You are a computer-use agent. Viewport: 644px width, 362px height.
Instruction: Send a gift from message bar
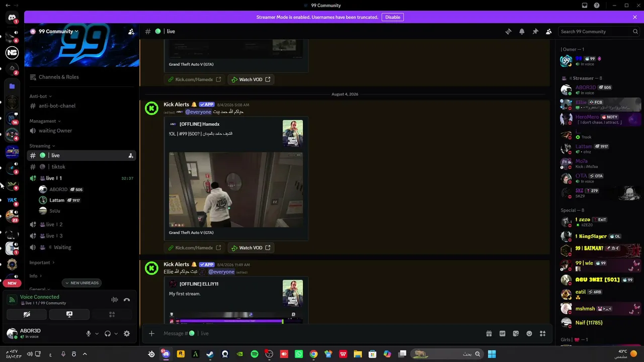(489, 333)
